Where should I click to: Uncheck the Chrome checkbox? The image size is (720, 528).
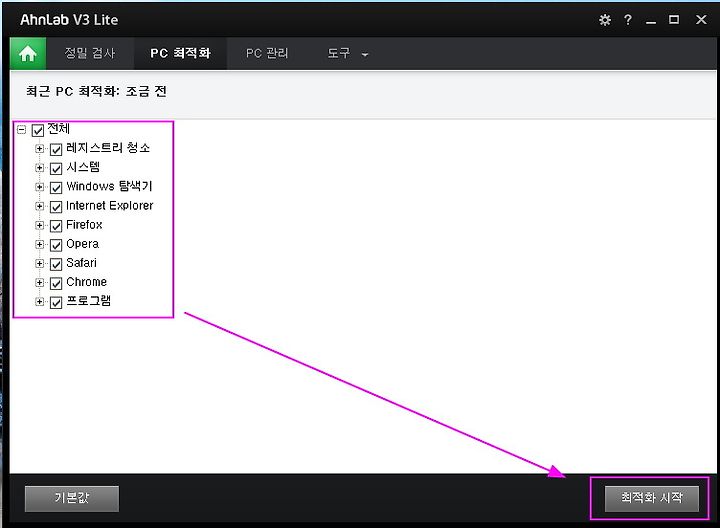pos(56,283)
